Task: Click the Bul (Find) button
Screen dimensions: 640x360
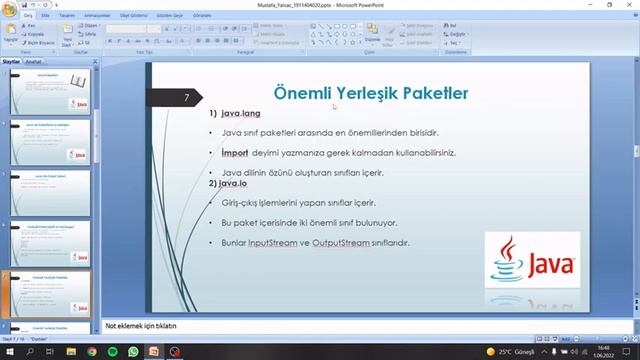Action: click(450, 26)
